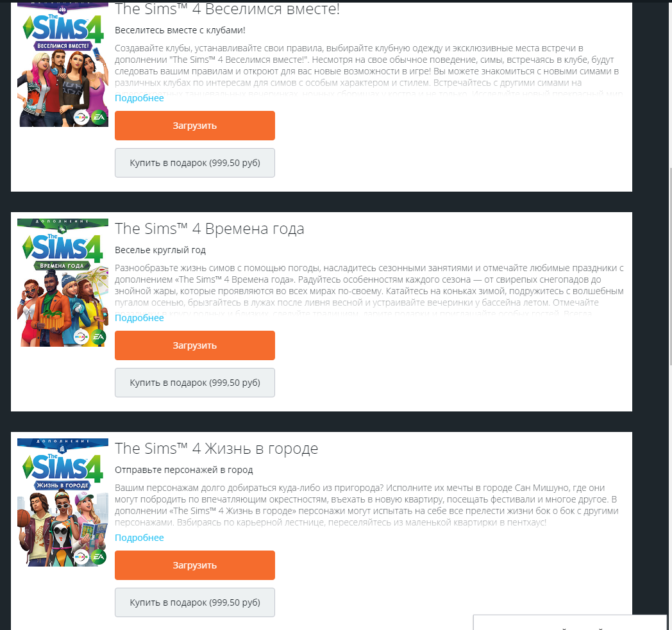Download Жизнь в городе with Загрузить button
The width and height of the screenshot is (672, 630).
(x=194, y=565)
